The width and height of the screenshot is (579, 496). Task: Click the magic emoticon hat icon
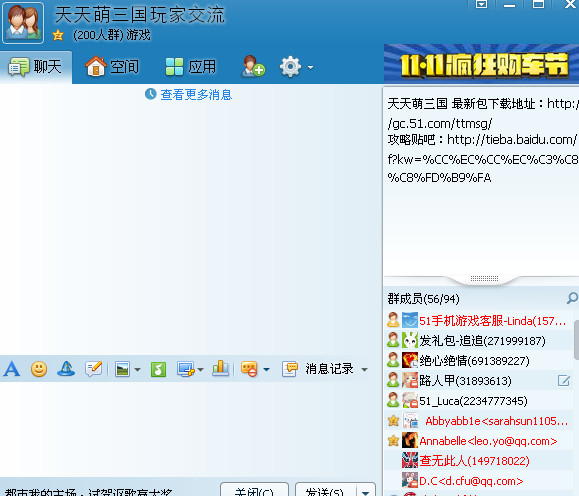(x=66, y=369)
